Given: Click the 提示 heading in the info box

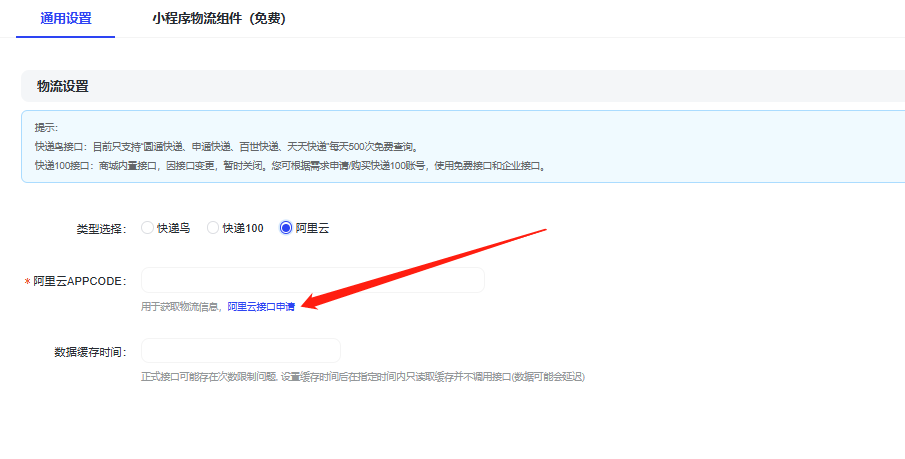Looking at the screenshot, I should click(x=47, y=128).
